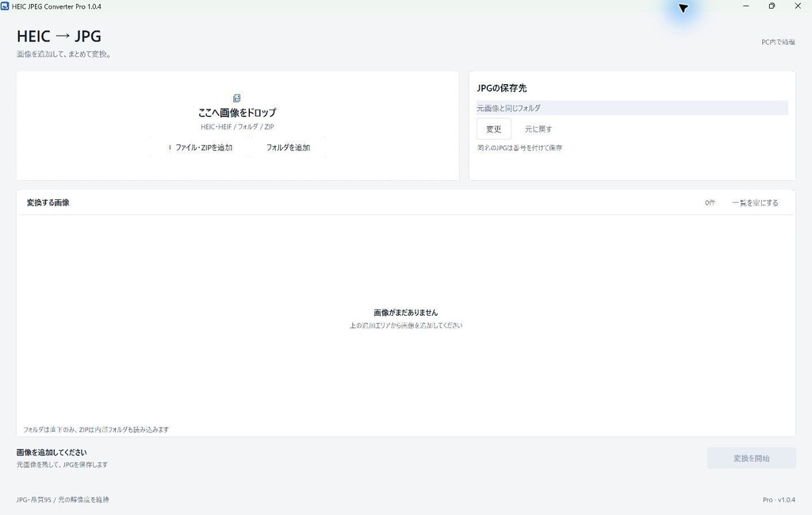Click the 元画像を残して、JPGを保存します description
Viewport: 812px width, 515px height.
(x=62, y=465)
